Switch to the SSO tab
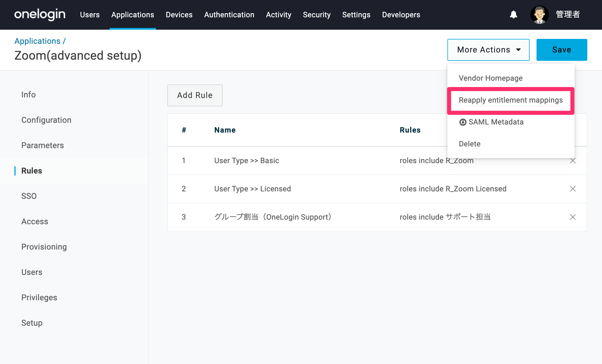602x364 pixels. point(29,196)
